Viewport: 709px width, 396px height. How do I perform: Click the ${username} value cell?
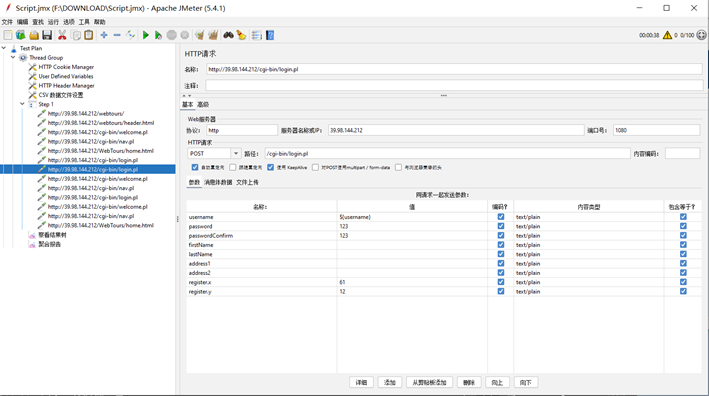(x=412, y=217)
